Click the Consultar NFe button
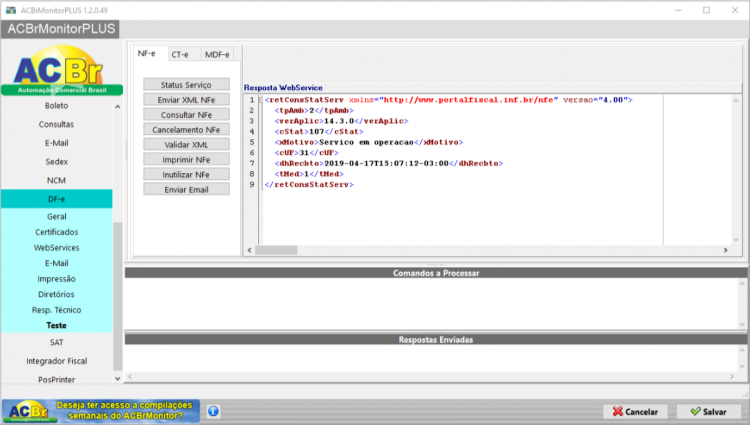This screenshot has width=750, height=425. tap(186, 115)
